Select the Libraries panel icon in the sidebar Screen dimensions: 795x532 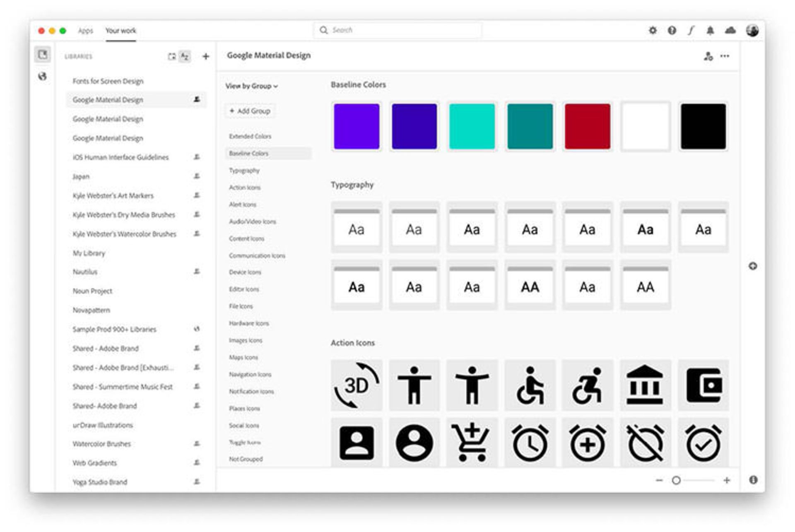pyautogui.click(x=42, y=54)
